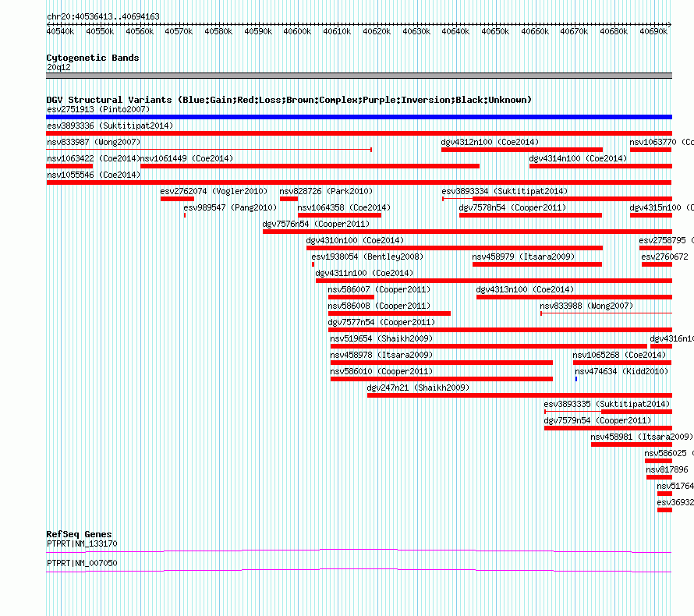Click the gray 20q12 cytogenetic band bar
Image resolution: width=694 pixels, height=616 pixels.
pos(359,76)
